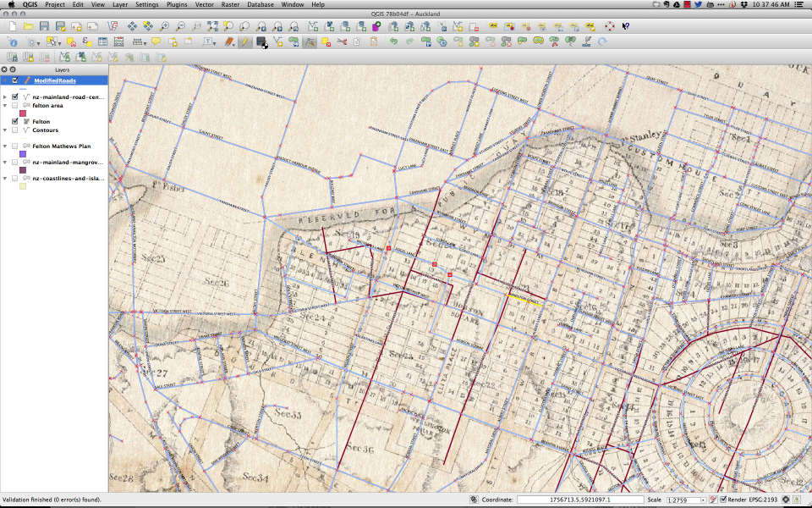Activate the Zoom In magnifier tool

[164, 27]
